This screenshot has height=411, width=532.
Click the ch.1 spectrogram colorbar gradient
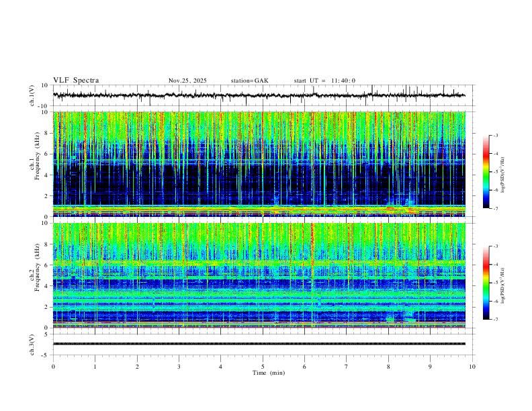pyautogui.click(x=486, y=171)
